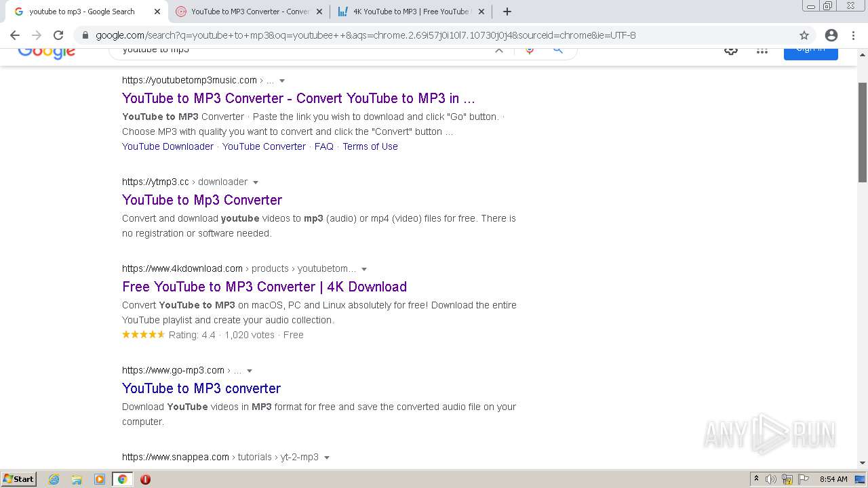Image resolution: width=868 pixels, height=488 pixels.
Task: Click the Rating: 4.4 text
Action: click(192, 335)
